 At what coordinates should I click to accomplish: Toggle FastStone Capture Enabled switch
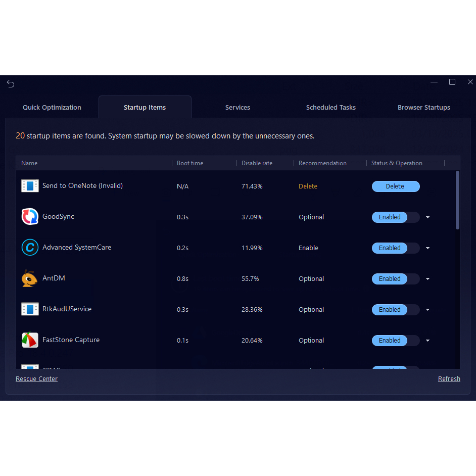tap(396, 340)
